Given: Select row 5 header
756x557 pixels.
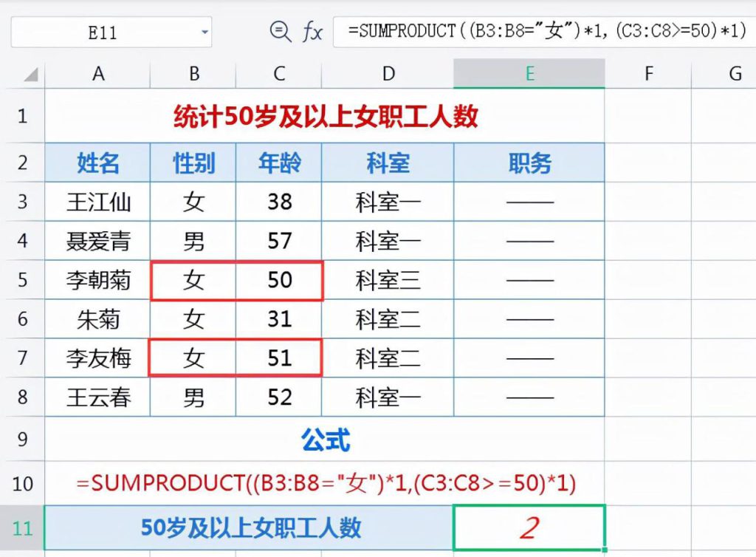Looking at the screenshot, I should point(22,280).
